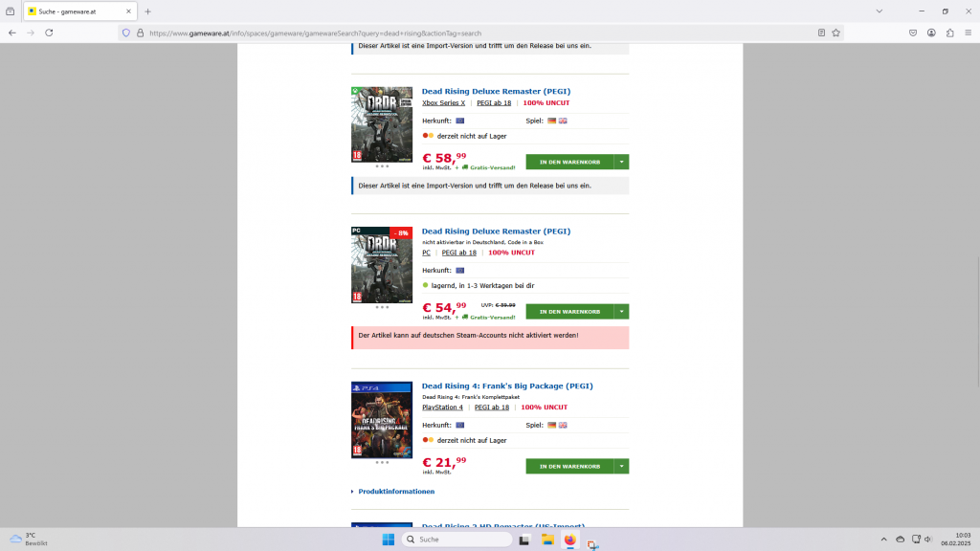Open cart dropdown for Frank's Big Package
The image size is (980, 551).
[x=622, y=466]
